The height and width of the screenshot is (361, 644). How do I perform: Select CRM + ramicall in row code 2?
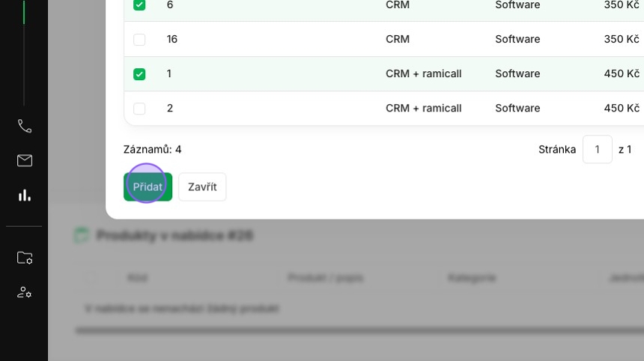pos(423,108)
